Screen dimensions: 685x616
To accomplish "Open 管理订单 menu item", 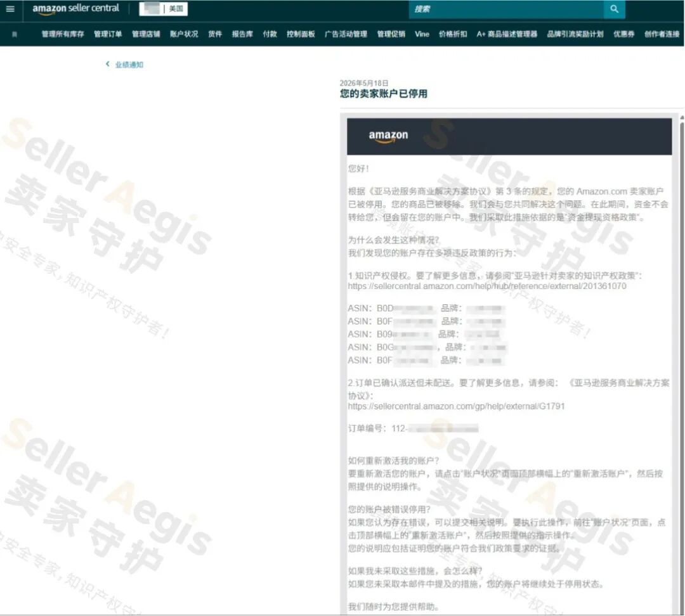I will click(x=108, y=34).
